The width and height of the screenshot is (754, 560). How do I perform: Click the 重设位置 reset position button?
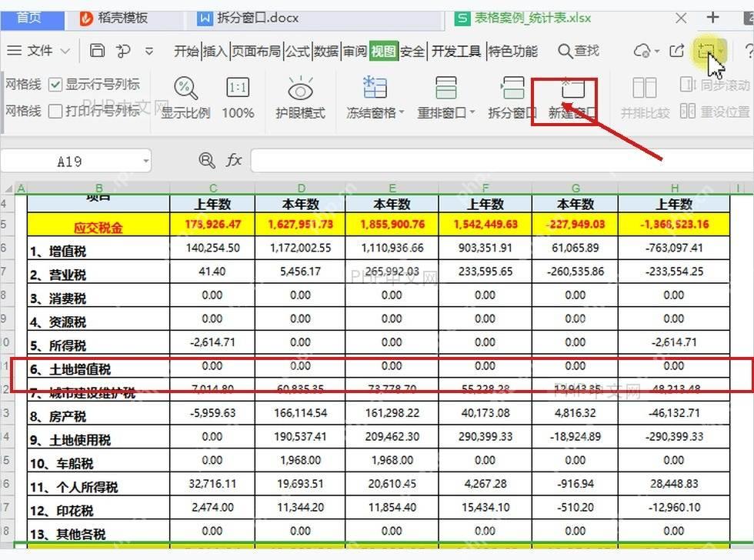click(x=715, y=112)
